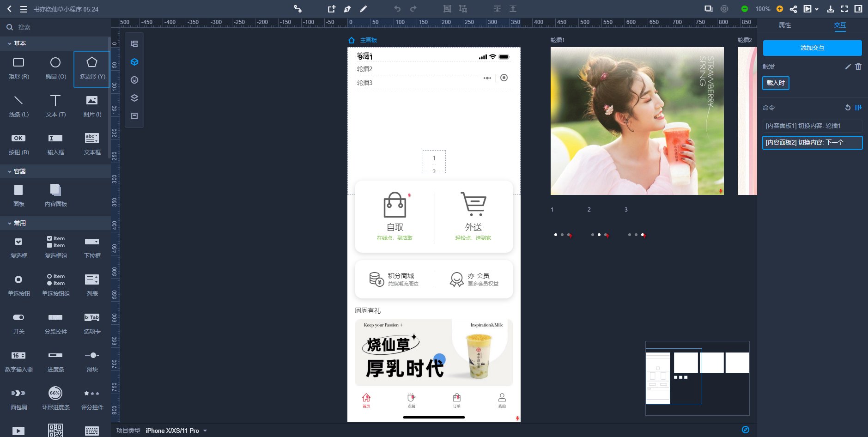Toggle the right panel visibility icon
Viewport: 868px width, 437px height.
coord(858,9)
